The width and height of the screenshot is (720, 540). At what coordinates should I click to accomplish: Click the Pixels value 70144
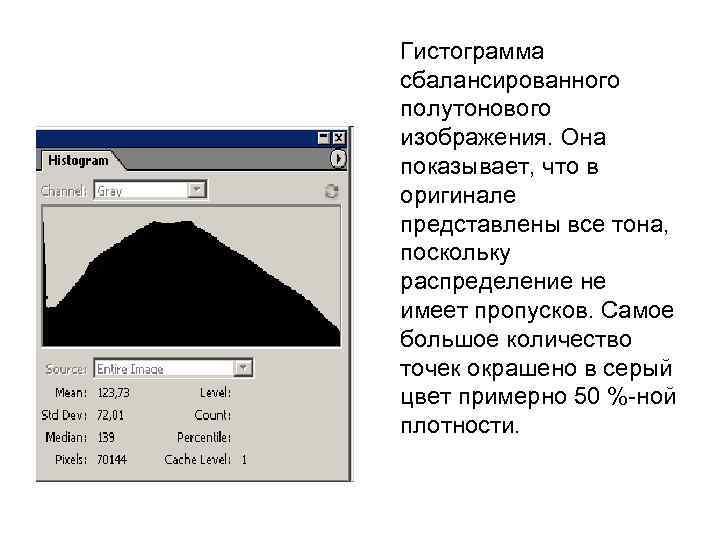112,459
